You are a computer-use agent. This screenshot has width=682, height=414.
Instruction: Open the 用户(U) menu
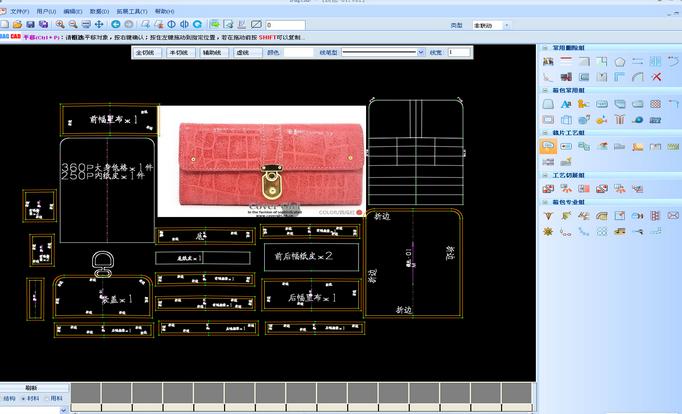(x=46, y=11)
